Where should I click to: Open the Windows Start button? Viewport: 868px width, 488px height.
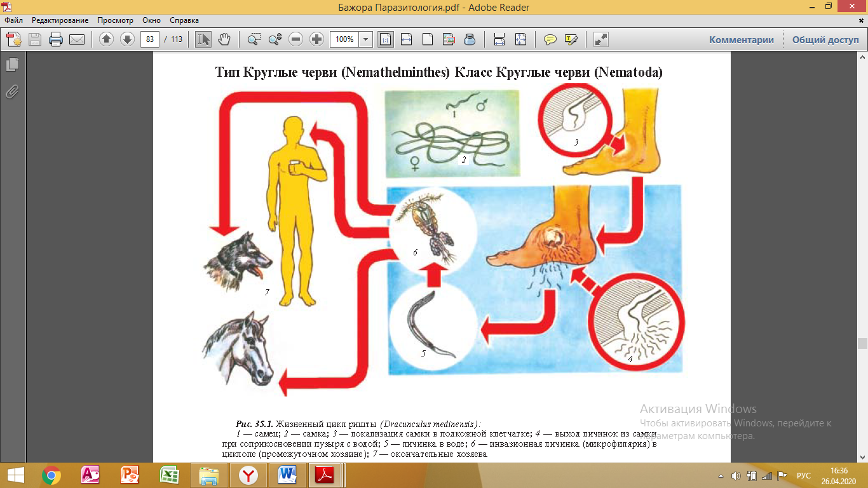click(15, 475)
